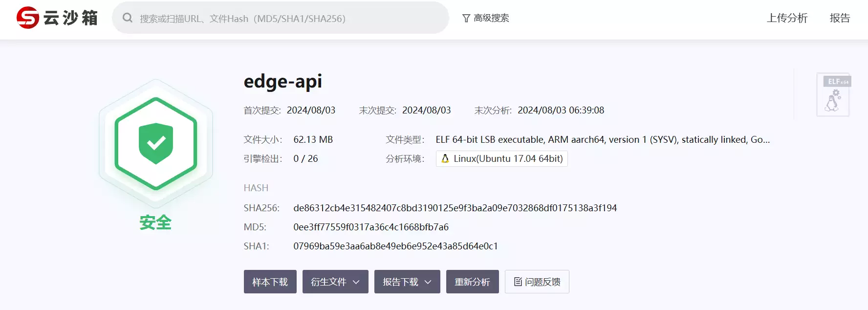Screen dimensions: 868x310
Task: Click the 样本下载 button
Action: coord(270,282)
